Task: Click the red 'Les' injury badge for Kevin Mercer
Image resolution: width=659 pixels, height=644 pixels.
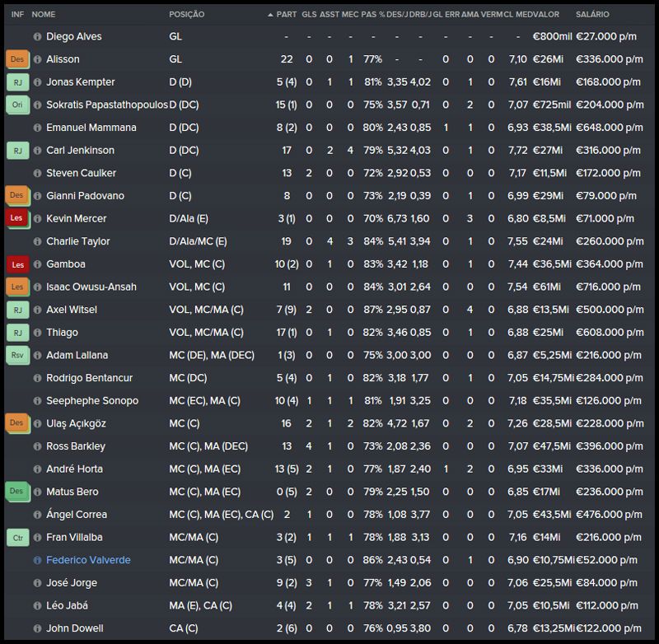Action: point(16,218)
